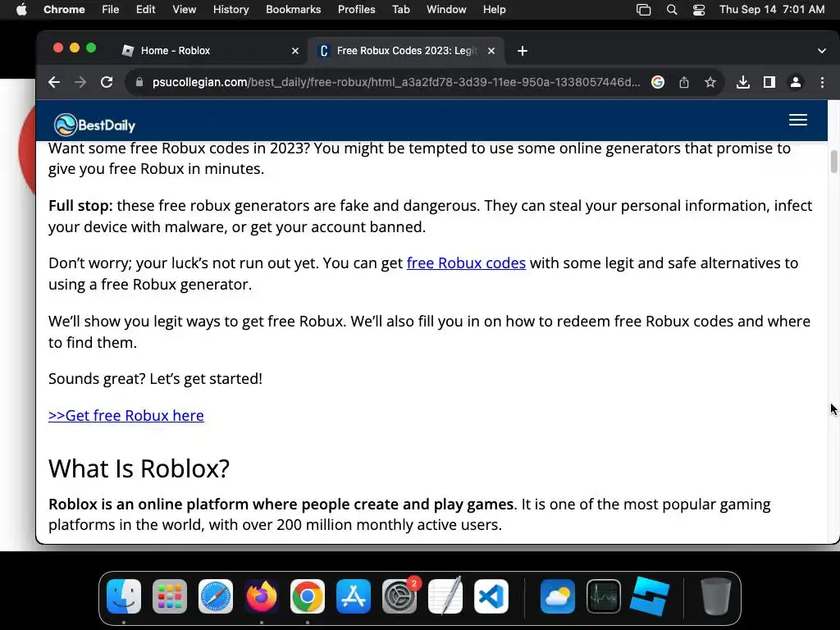Open Control Center icon
840x630 pixels.
point(699,10)
